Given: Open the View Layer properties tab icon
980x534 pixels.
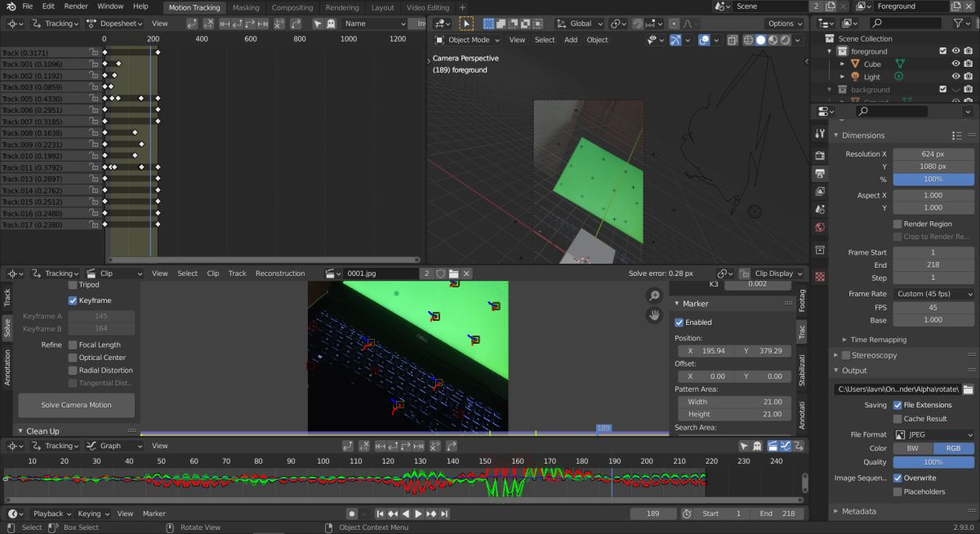Looking at the screenshot, I should click(x=819, y=192).
